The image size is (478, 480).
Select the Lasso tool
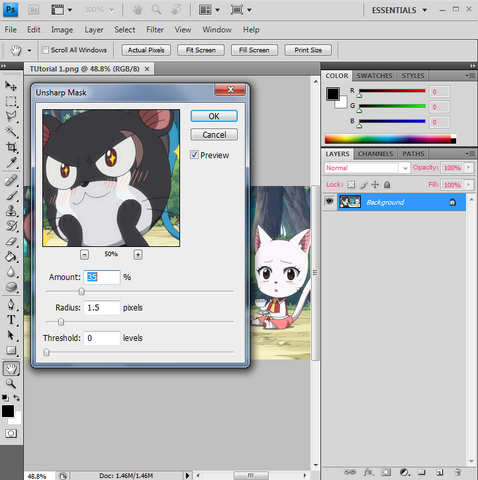pyautogui.click(x=11, y=116)
